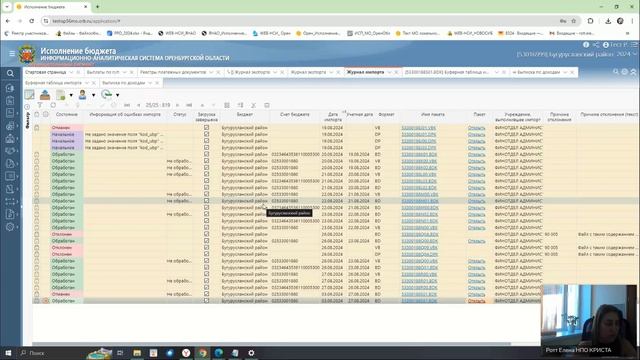640x360 pixels.
Task: Switch to 'Выплаты по п/п' tab
Action: coord(103,72)
